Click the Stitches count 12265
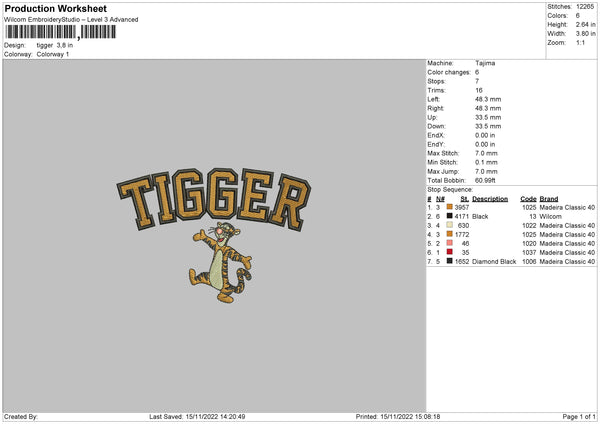This screenshot has height=424, width=600. pos(585,7)
